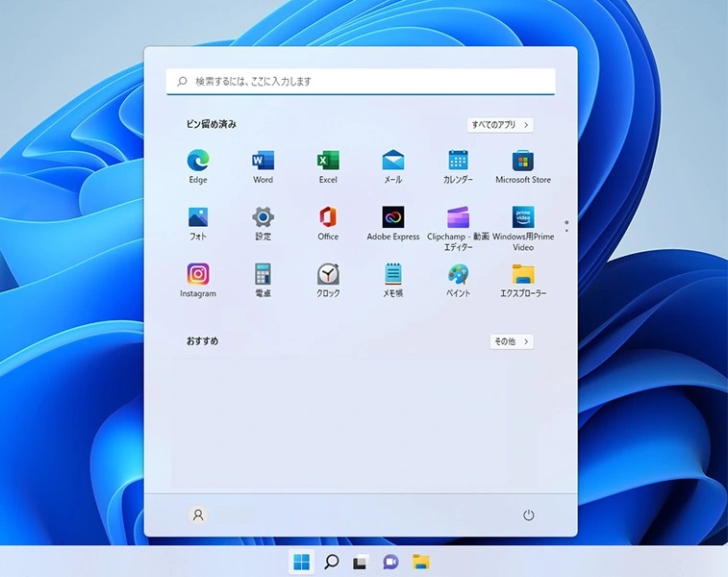Open taskbar search magnifier
This screenshot has height=577, width=728.
pos(332,562)
